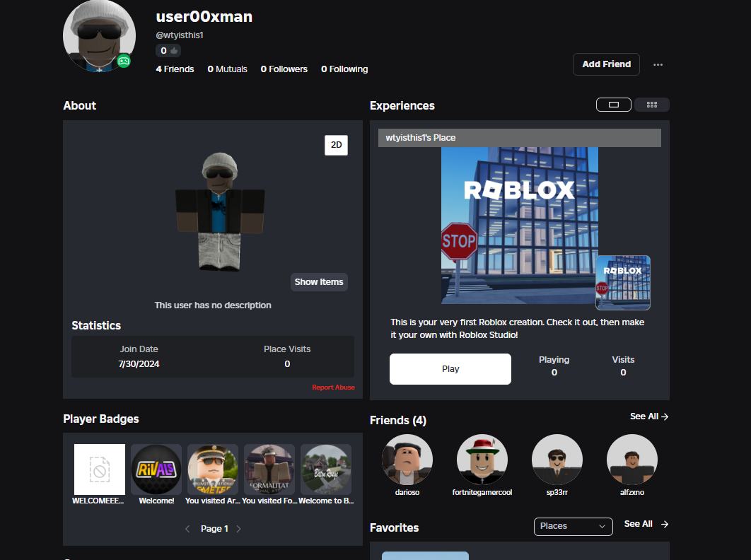Click wtyisthis1's Place title bar

tap(520, 138)
